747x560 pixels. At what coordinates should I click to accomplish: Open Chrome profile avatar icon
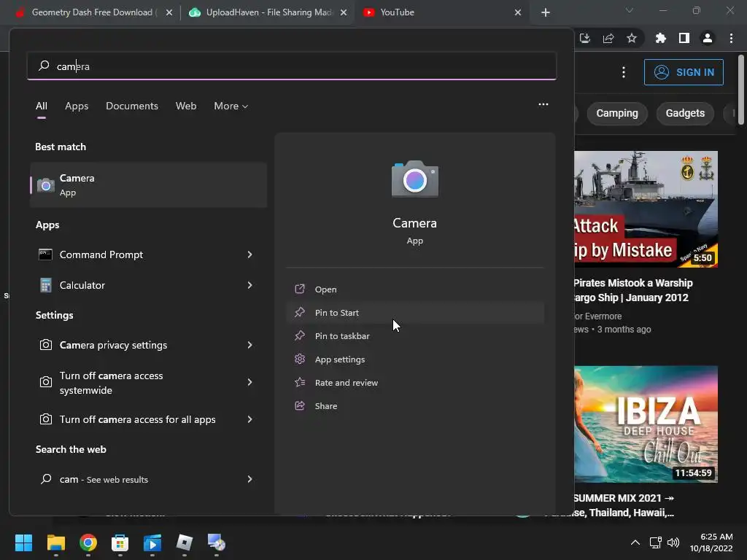pos(708,38)
